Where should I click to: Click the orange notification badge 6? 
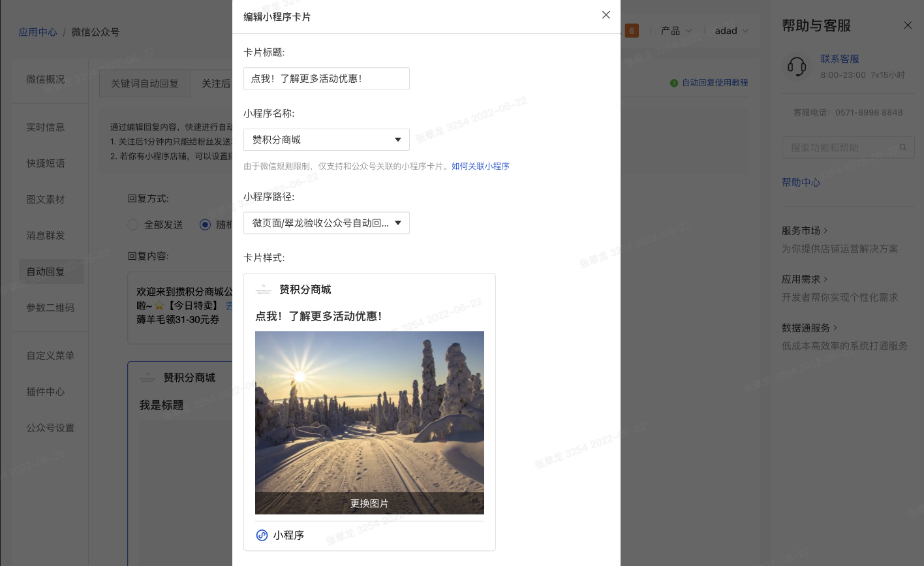(x=632, y=31)
